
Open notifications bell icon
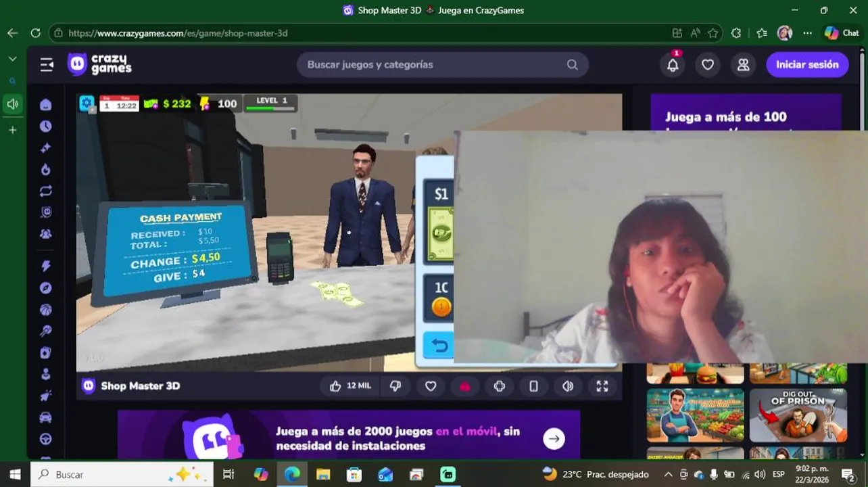(673, 65)
